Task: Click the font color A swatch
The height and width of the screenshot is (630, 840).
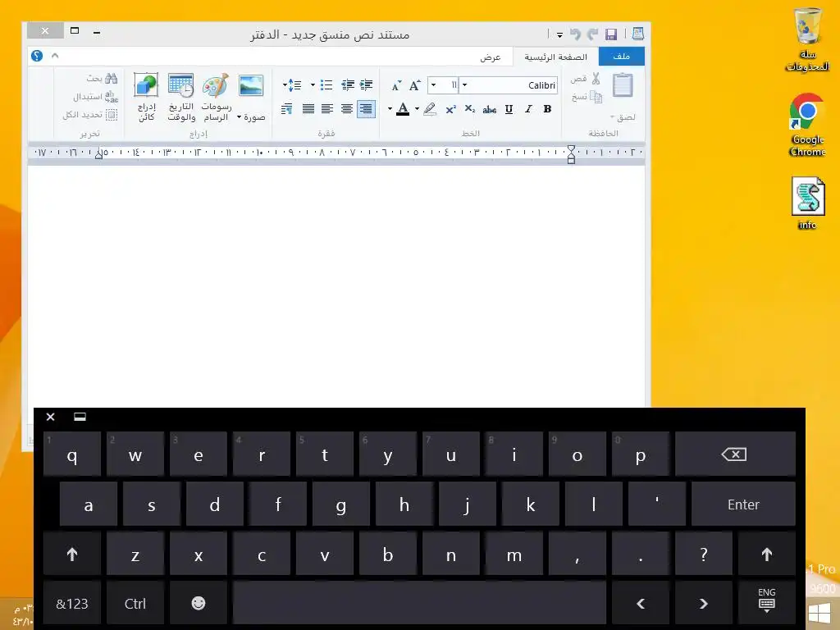Action: (x=404, y=109)
